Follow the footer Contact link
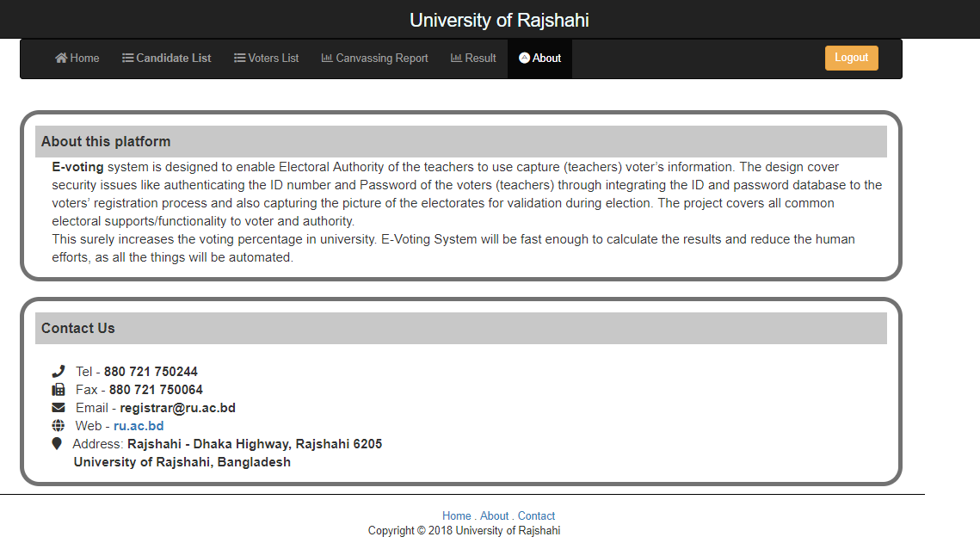Viewport: 980px width, 543px height. [x=536, y=515]
